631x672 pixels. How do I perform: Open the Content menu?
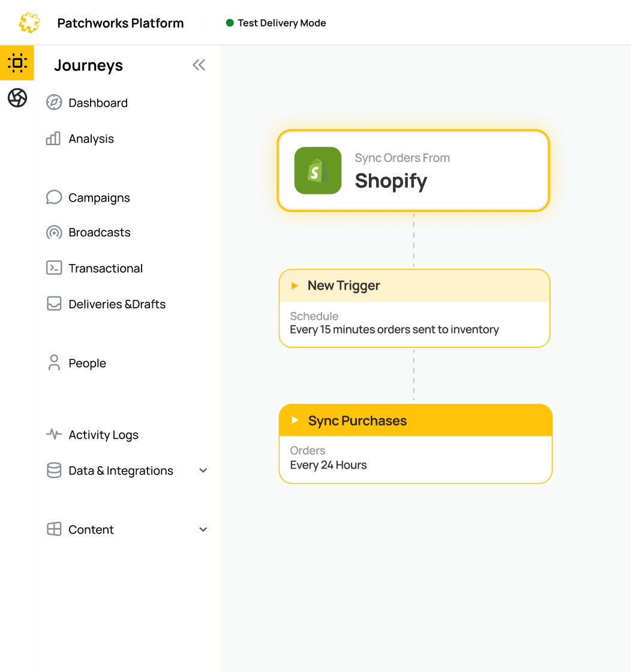(91, 530)
